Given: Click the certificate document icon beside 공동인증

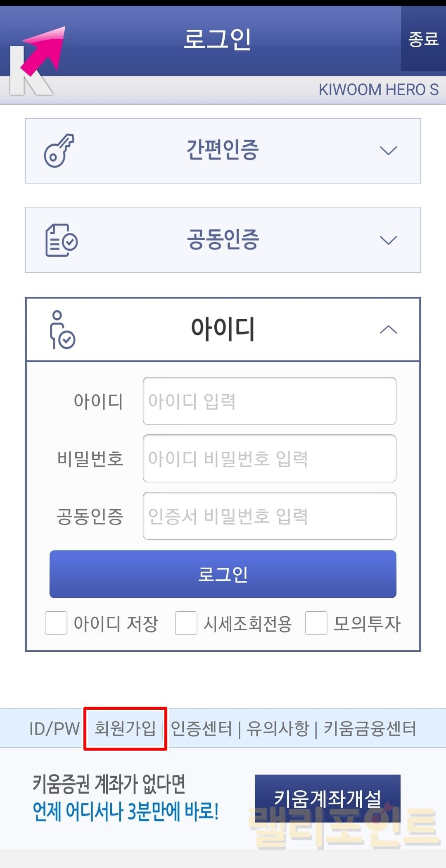Looking at the screenshot, I should click(x=61, y=240).
